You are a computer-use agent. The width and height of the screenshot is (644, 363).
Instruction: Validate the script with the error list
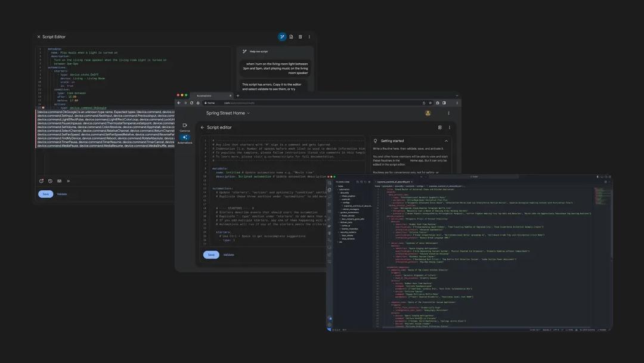(62, 194)
